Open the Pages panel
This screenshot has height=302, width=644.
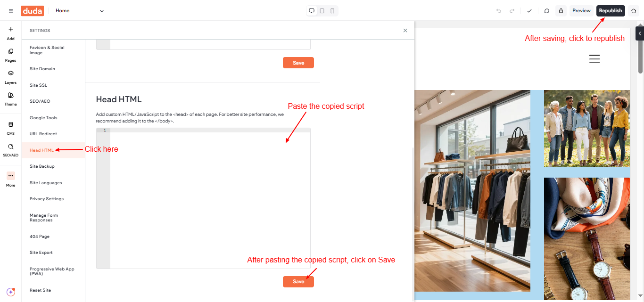[x=10, y=55]
